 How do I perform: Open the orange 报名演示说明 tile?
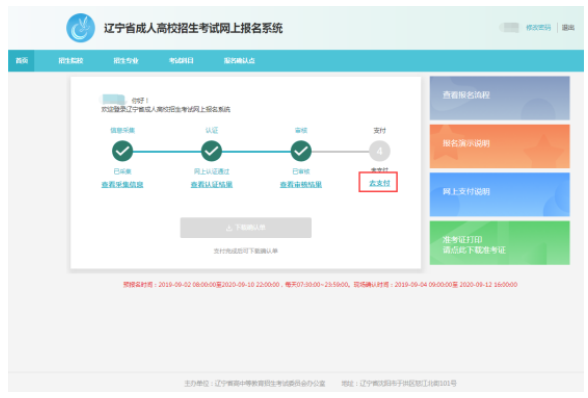[500, 146]
